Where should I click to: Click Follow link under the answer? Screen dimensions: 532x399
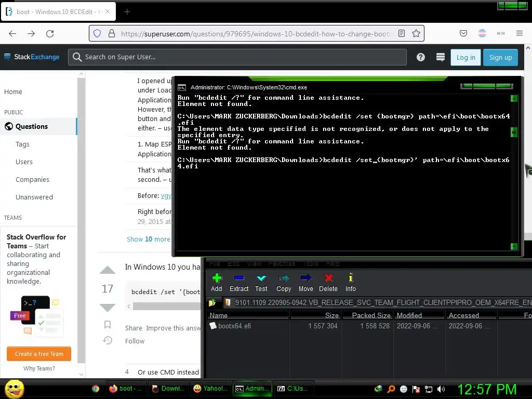click(135, 341)
